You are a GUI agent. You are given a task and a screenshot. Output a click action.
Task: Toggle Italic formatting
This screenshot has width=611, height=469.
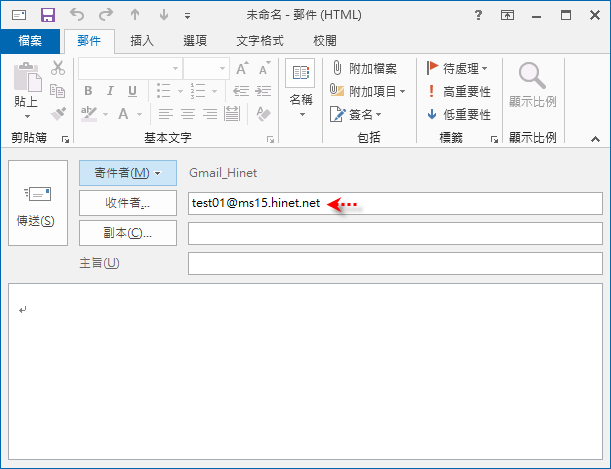coord(110,91)
